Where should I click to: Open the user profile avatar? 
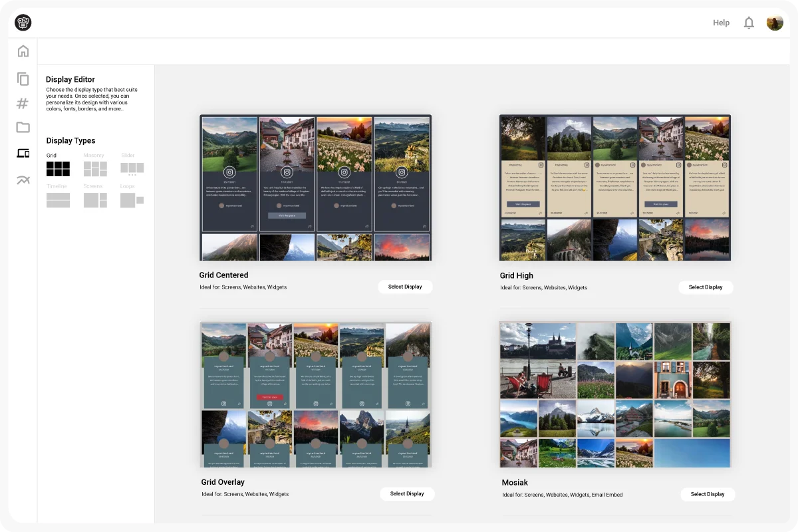coord(775,23)
